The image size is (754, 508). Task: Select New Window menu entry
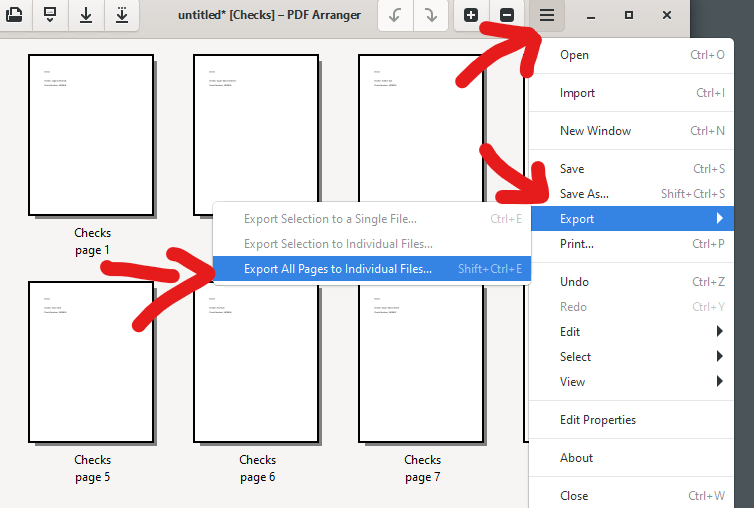632,131
